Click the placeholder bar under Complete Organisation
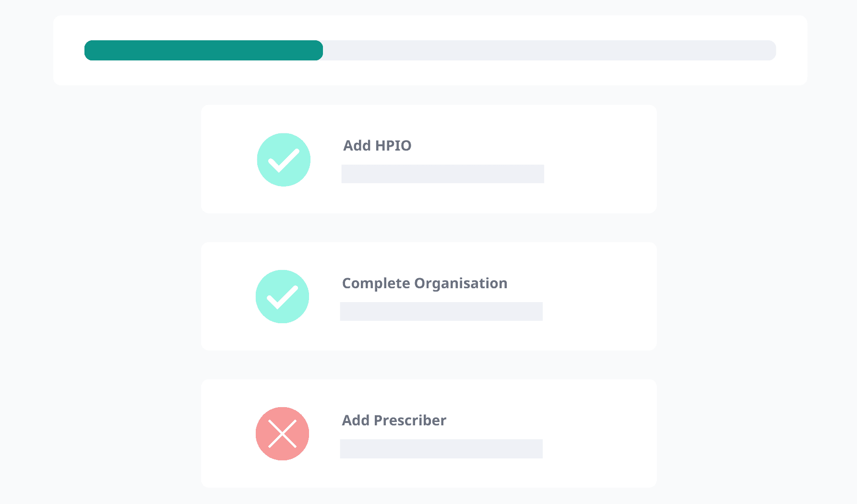The image size is (858, 504). (441, 311)
